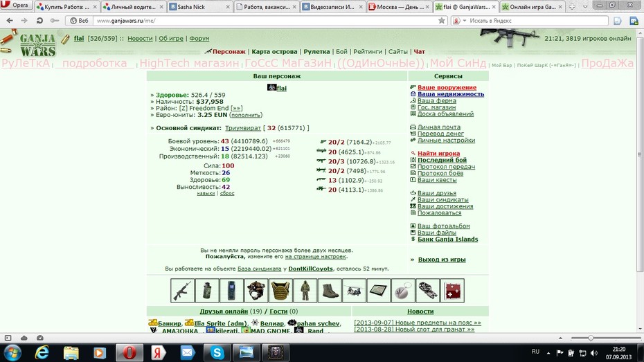Click the volume icon in the system tray
The image size is (644, 362).
pyautogui.click(x=594, y=353)
